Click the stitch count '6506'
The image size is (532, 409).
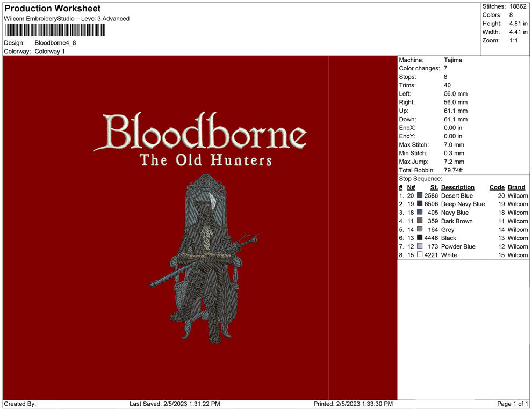(431, 204)
